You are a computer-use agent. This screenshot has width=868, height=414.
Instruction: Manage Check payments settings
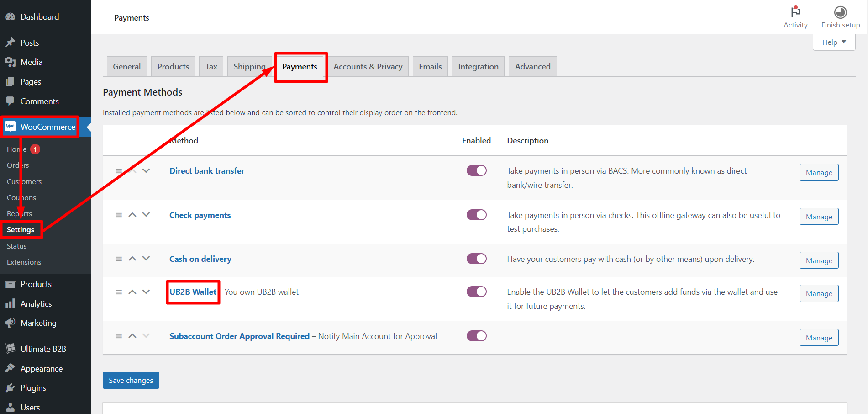(x=819, y=217)
